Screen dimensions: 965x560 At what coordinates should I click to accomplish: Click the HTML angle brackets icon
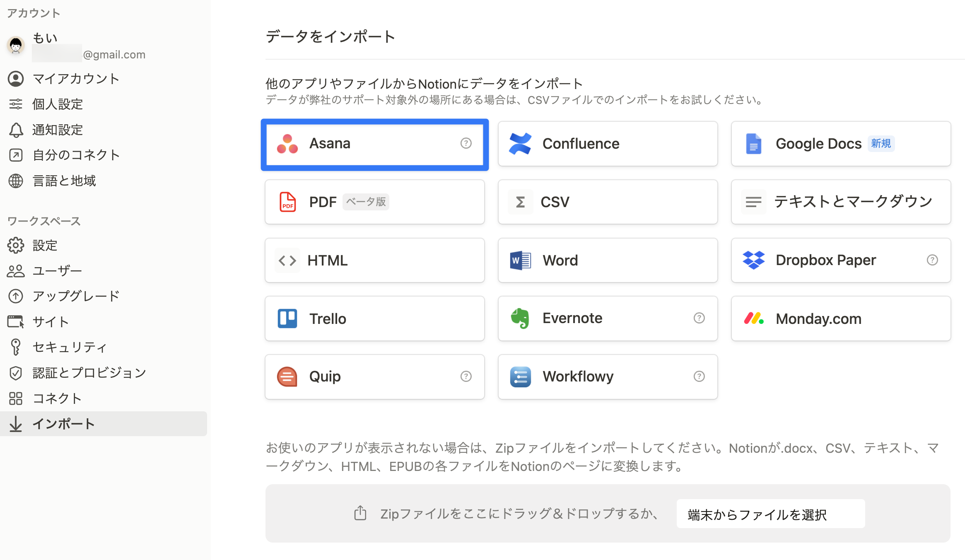click(287, 261)
